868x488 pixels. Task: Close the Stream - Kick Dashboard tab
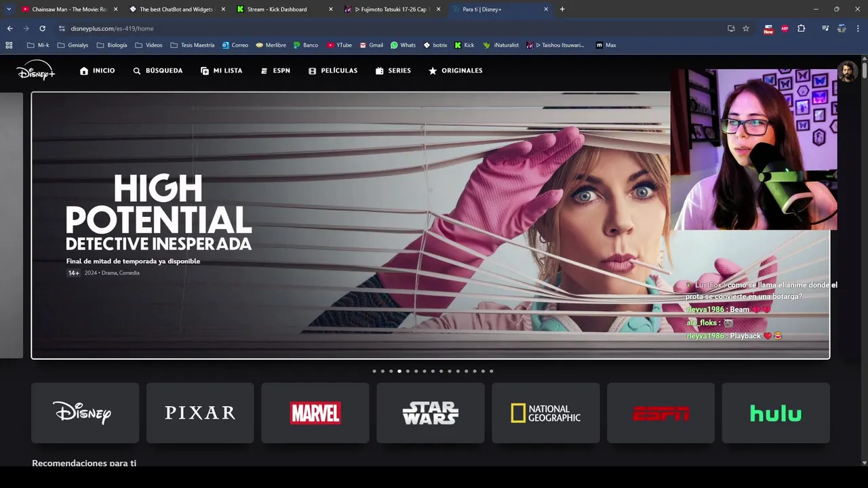tap(331, 9)
